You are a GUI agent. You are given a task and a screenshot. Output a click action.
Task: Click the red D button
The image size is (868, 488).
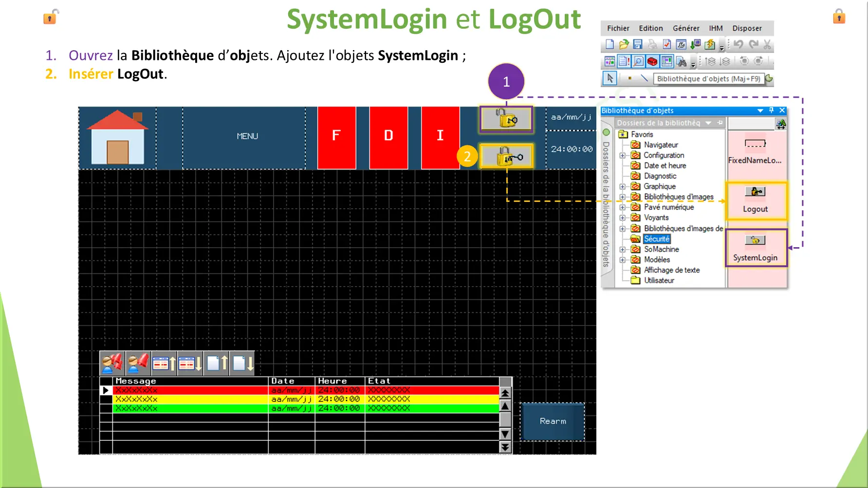[x=388, y=138]
